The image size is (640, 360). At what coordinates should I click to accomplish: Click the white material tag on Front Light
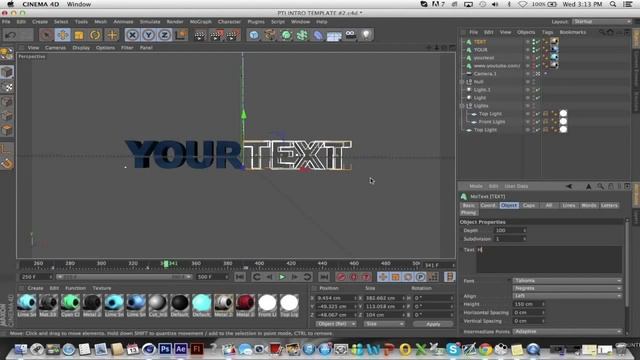(x=563, y=121)
